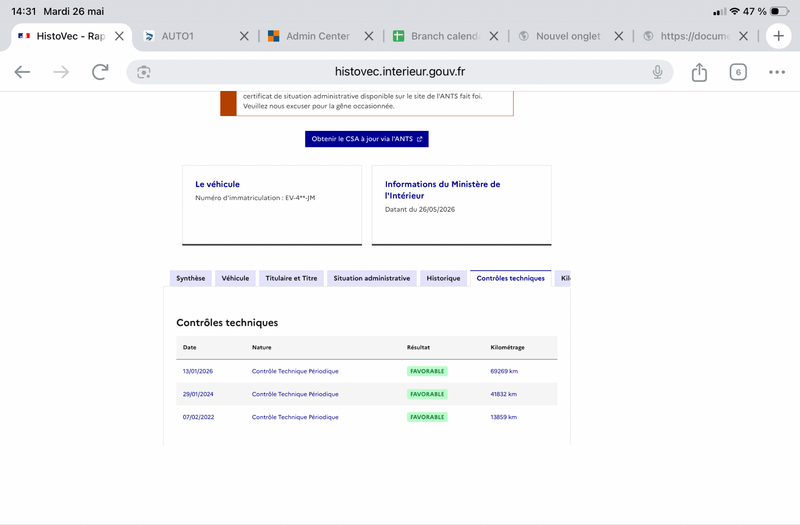This screenshot has height=525, width=800.
Task: Switch to the Nouvel onglet browser tab
Action: (x=562, y=36)
